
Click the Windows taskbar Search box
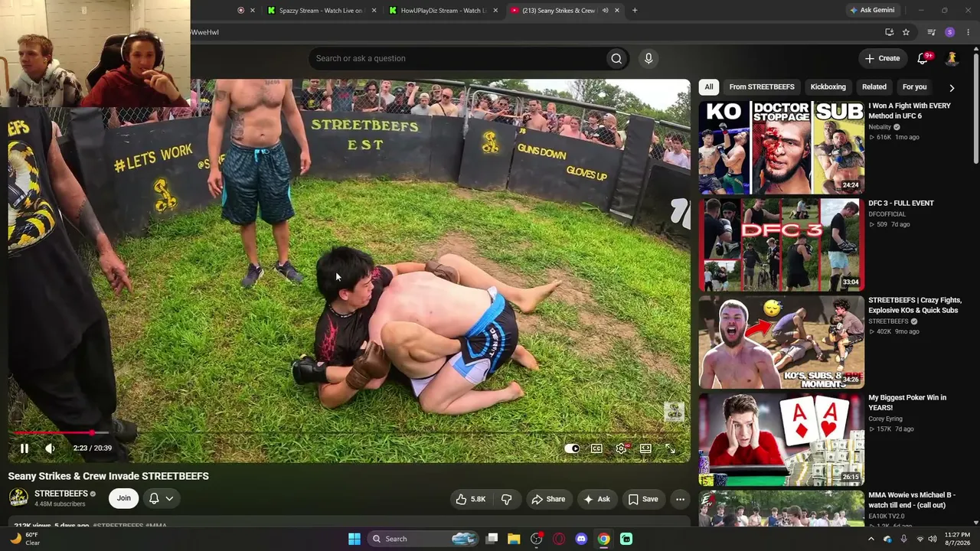[423, 539]
